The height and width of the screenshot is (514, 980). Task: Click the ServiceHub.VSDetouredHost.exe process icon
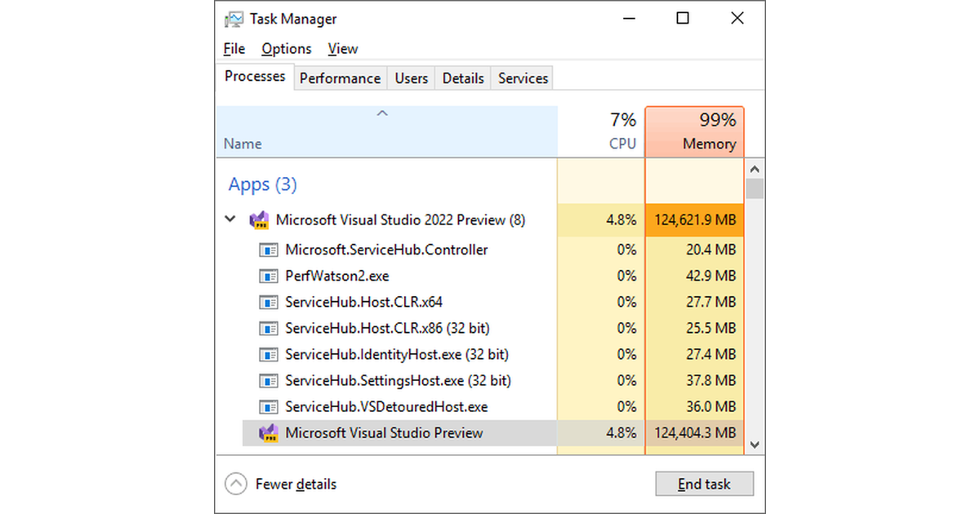click(269, 407)
